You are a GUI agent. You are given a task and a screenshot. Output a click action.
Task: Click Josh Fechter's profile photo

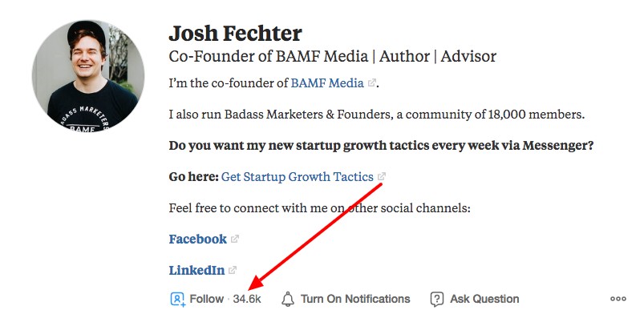88,76
